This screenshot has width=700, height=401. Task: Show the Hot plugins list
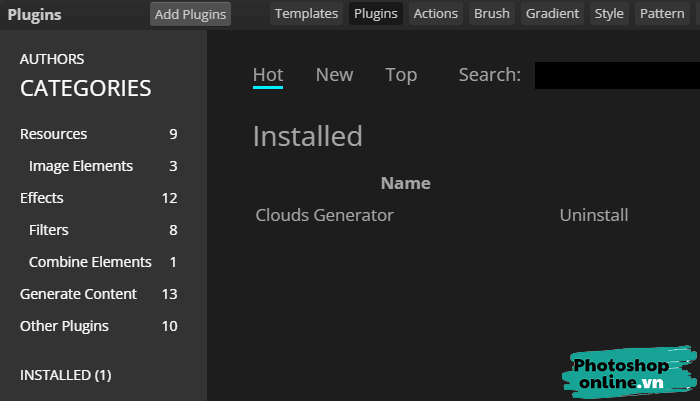coord(268,75)
